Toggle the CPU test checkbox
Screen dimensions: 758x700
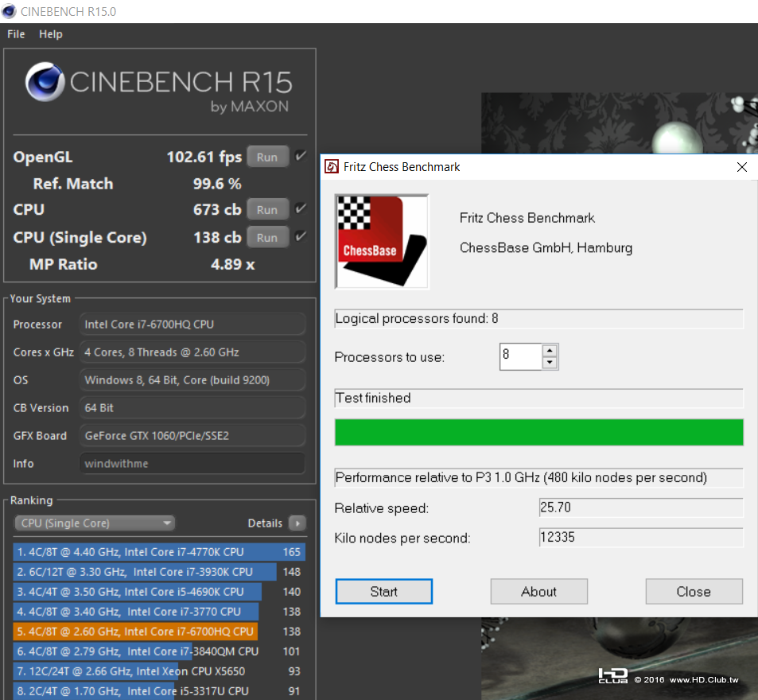[301, 209]
